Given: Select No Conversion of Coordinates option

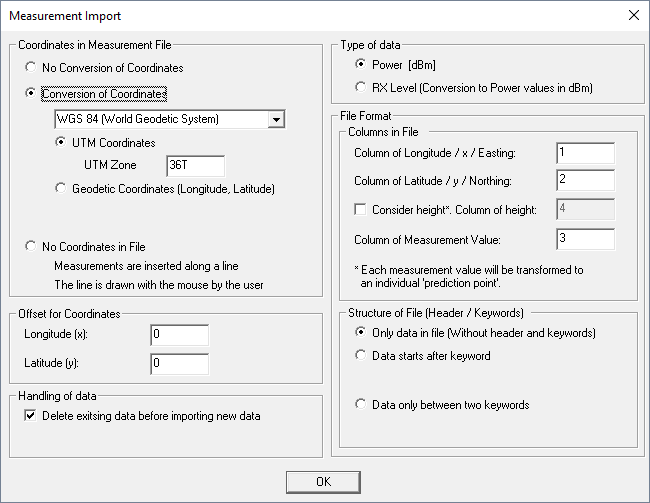Looking at the screenshot, I should pos(33,68).
